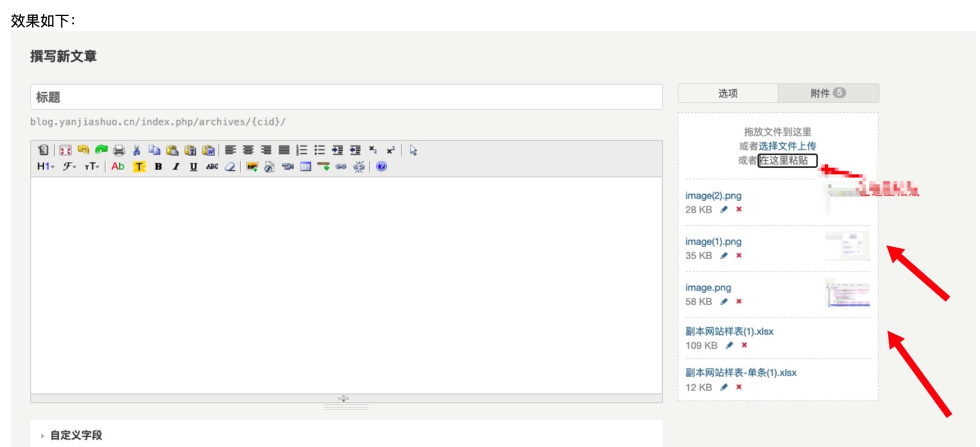The height and width of the screenshot is (447, 980).
Task: Center align the text
Action: (x=248, y=150)
